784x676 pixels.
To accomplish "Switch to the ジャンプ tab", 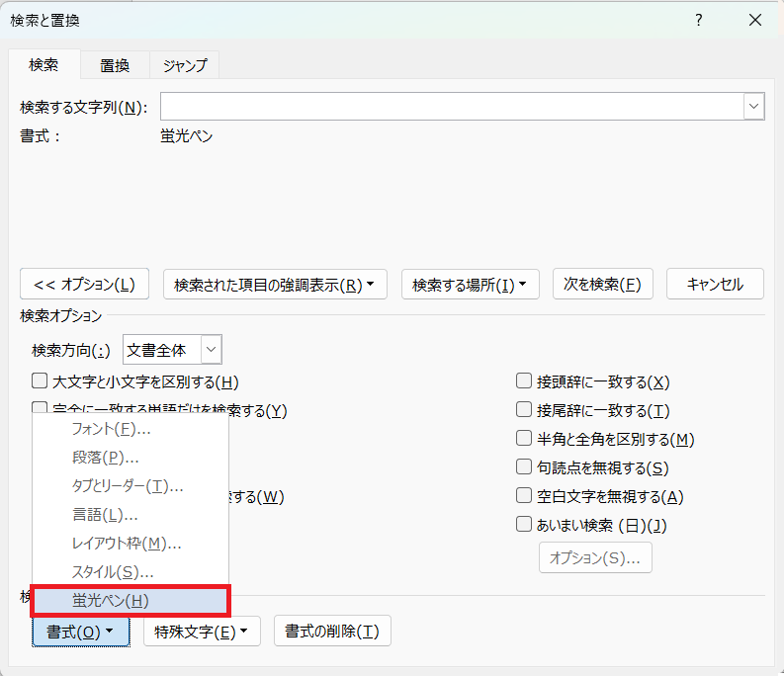I will pyautogui.click(x=184, y=65).
